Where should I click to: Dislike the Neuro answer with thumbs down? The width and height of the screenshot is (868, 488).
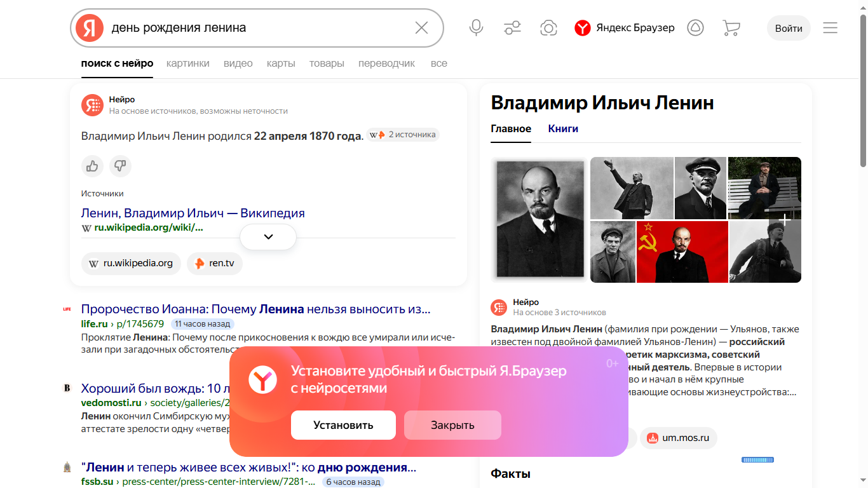pos(120,166)
